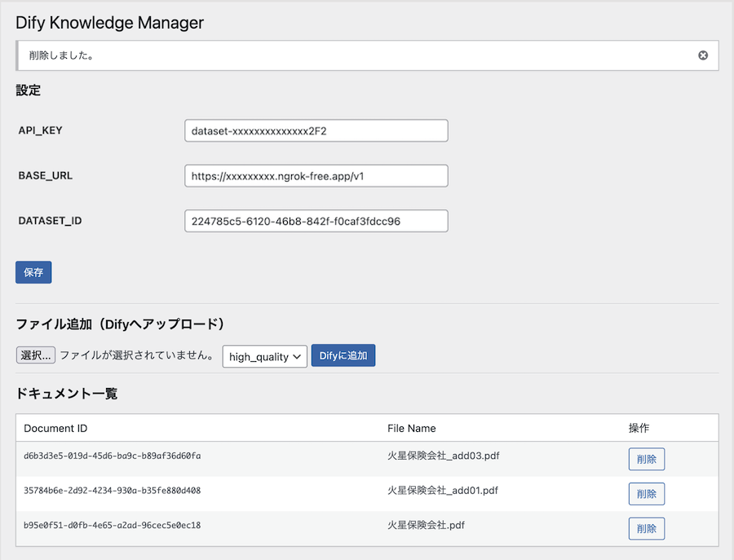
Task: Click the ファイル追加（Difyへアップロード） heading
Action: [x=121, y=324]
